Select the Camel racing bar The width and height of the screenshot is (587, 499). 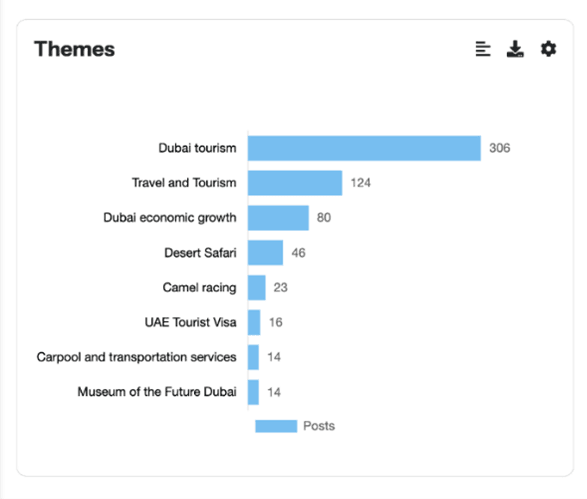257,287
